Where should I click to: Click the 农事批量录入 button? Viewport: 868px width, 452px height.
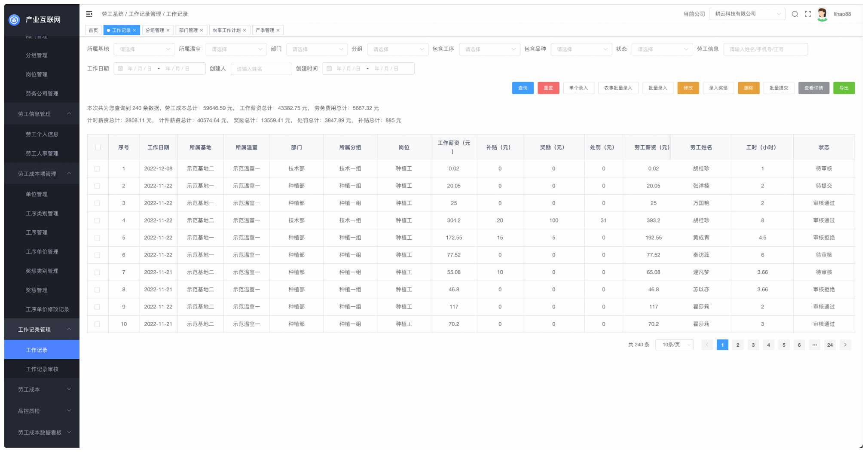click(618, 88)
